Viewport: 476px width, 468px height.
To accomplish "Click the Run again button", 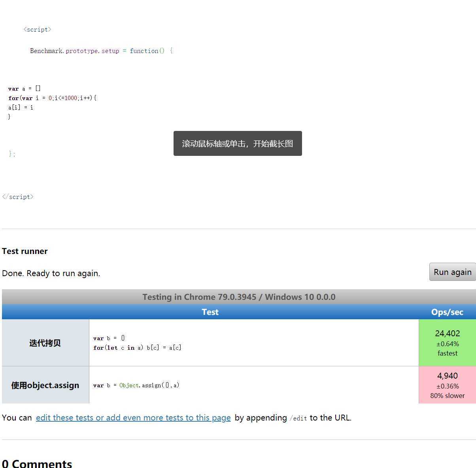I will [x=452, y=272].
